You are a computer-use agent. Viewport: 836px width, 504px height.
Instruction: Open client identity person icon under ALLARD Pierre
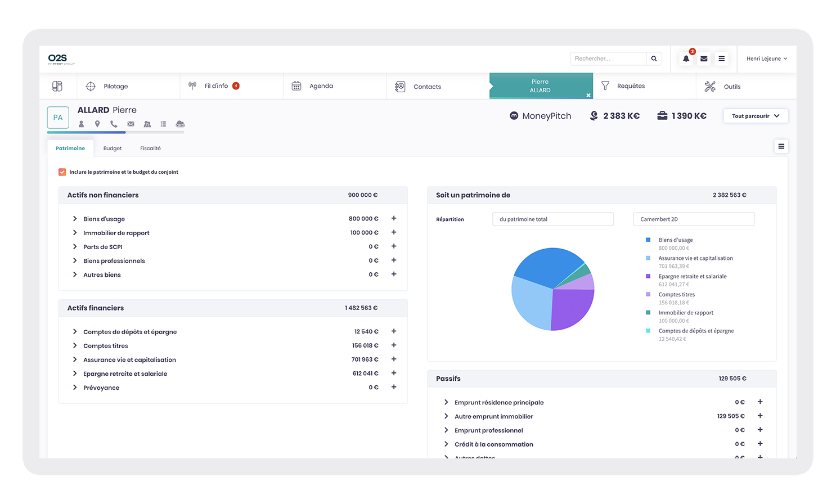click(81, 124)
